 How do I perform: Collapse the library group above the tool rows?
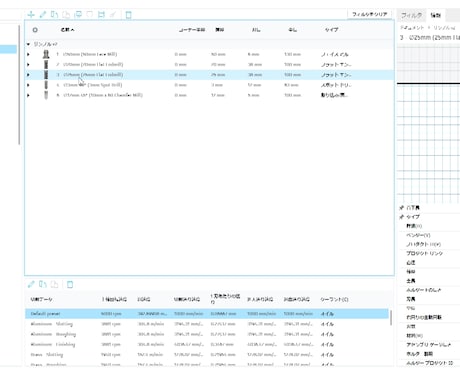tap(28, 44)
